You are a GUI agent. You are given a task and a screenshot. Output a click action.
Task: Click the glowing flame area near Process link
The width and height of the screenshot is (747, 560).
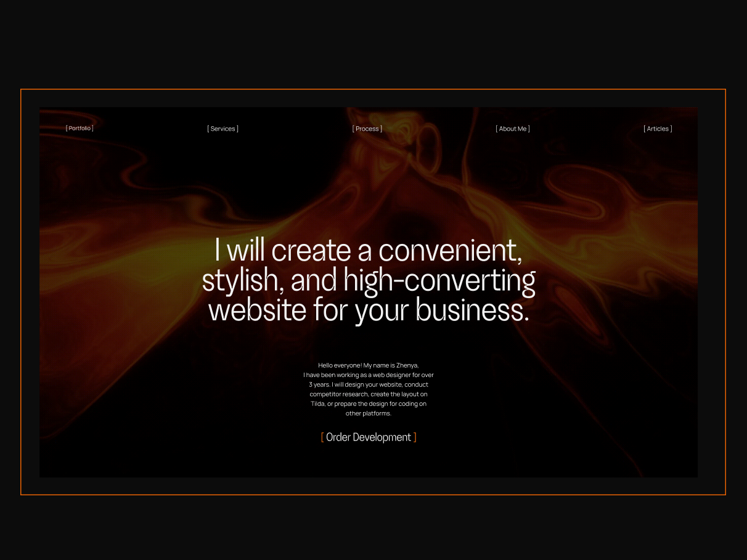[x=394, y=154]
